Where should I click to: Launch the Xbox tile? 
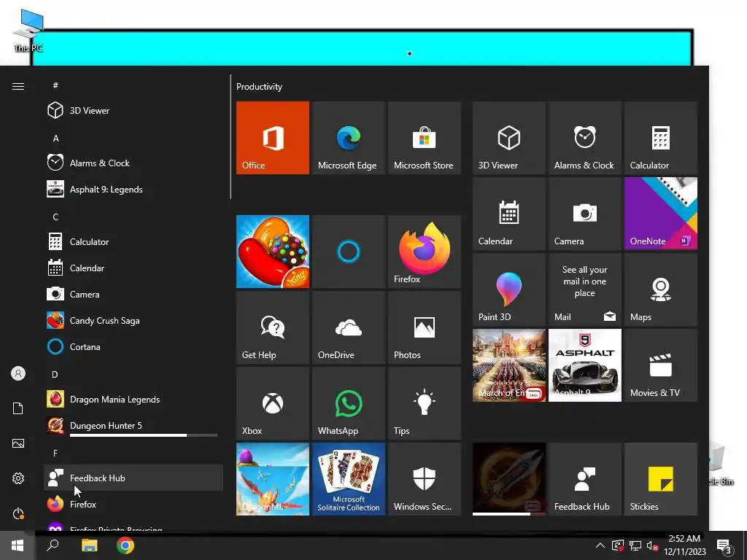pos(273,402)
